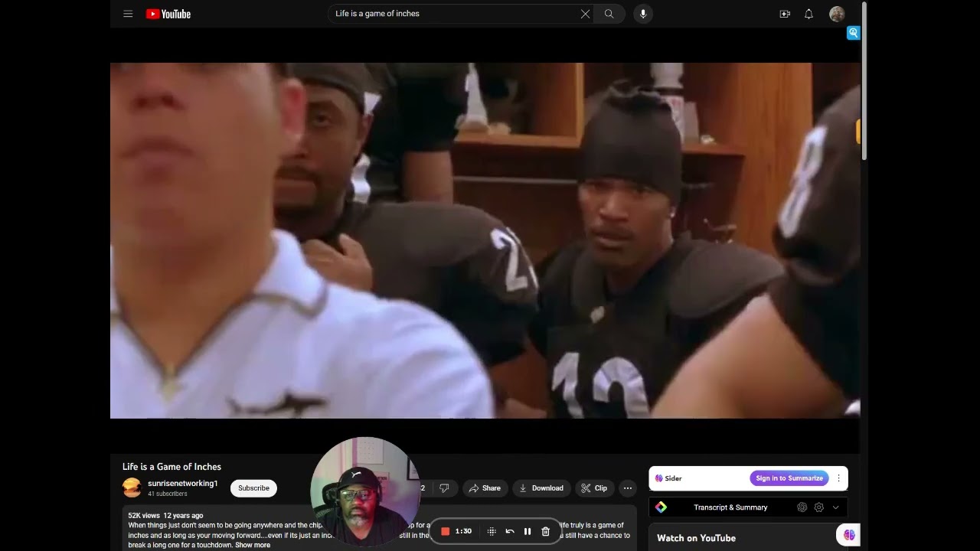Click the colorful Transcript & Summary logo
This screenshot has height=551, width=980.
coord(661,507)
